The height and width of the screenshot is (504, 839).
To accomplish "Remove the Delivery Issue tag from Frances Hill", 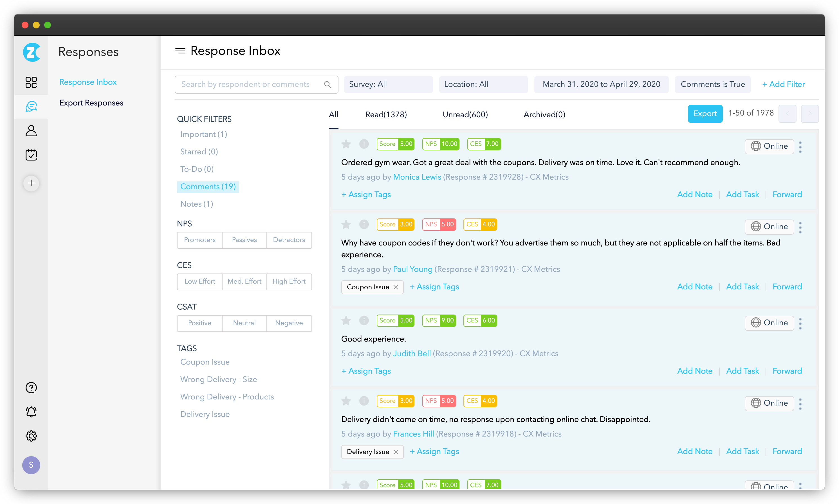I will [x=396, y=452].
